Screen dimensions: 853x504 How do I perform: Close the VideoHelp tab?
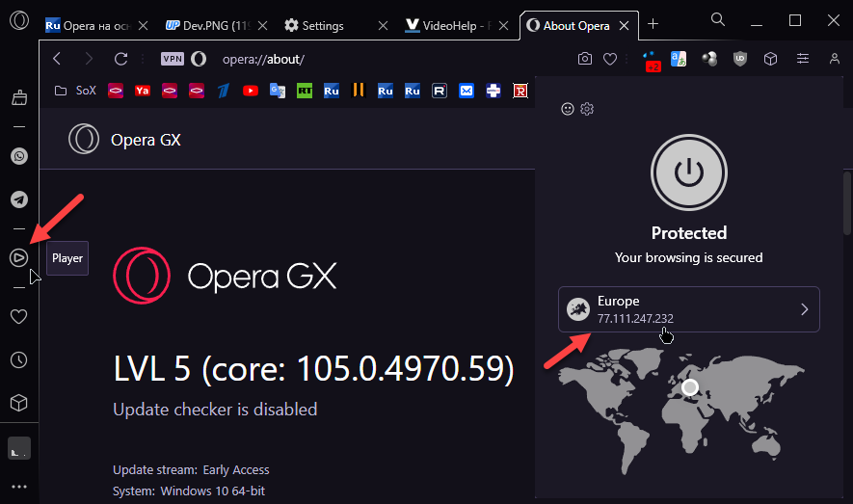click(504, 26)
